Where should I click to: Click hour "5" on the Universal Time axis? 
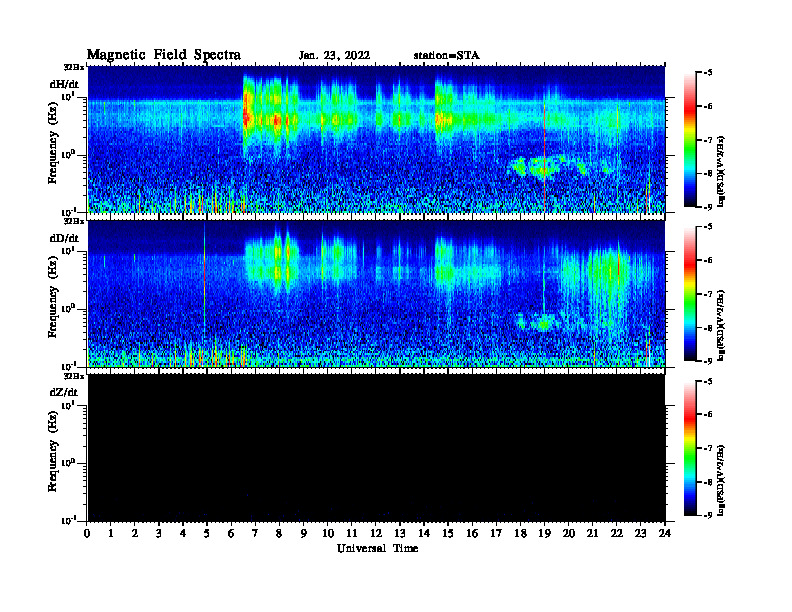[x=207, y=533]
